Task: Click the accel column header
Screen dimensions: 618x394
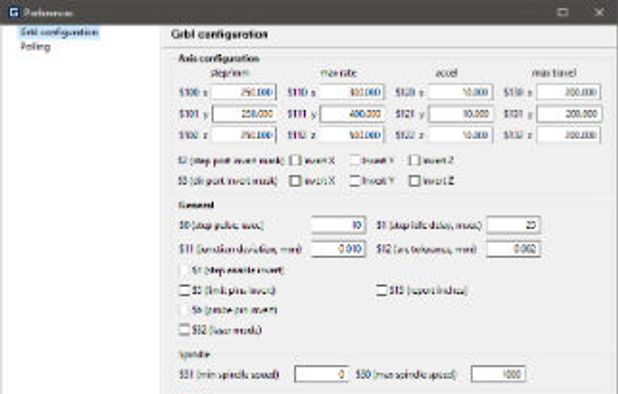Action: [x=446, y=73]
